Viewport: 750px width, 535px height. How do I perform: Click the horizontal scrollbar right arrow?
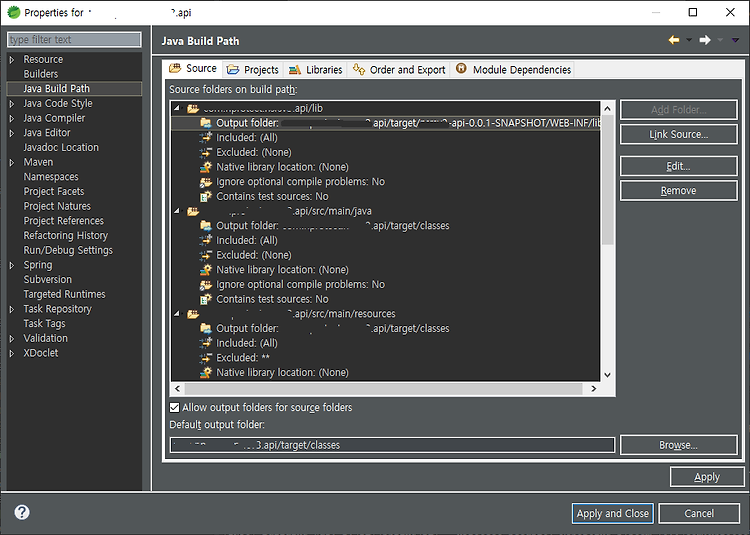pos(594,389)
